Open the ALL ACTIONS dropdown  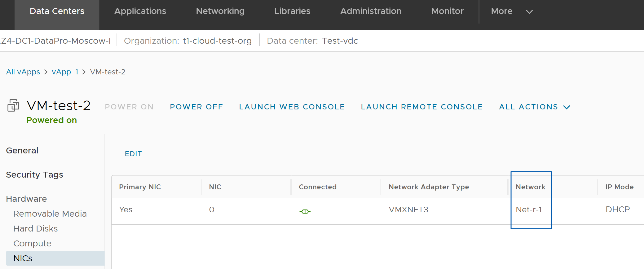[x=535, y=107]
